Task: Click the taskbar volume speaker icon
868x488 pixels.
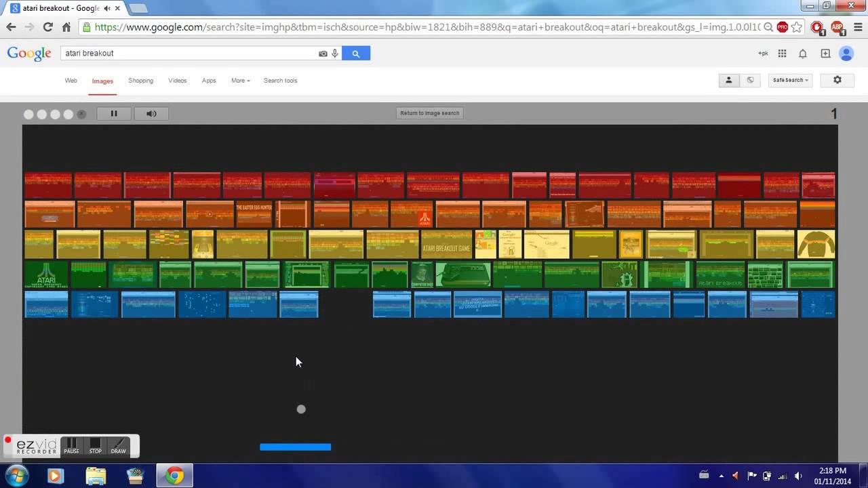Action: 798,476
